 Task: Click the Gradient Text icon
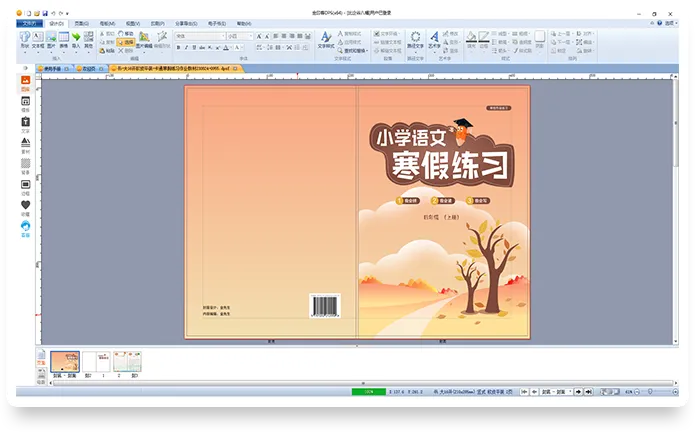[414, 38]
